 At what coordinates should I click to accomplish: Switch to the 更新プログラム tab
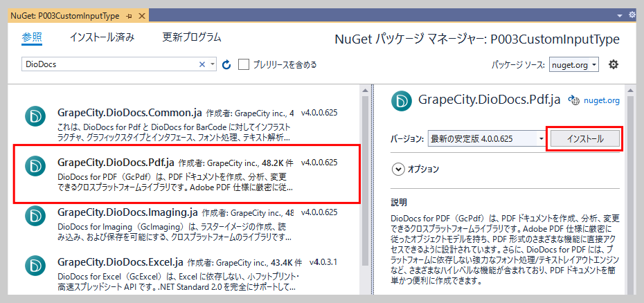[x=192, y=37]
